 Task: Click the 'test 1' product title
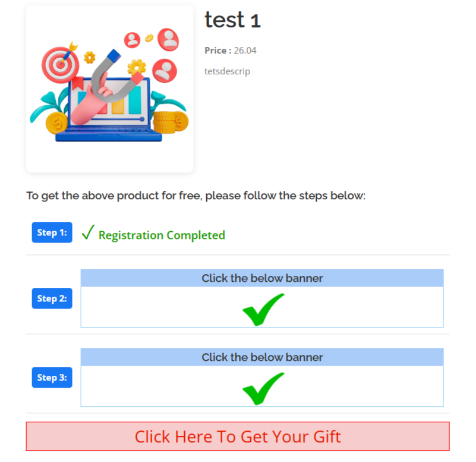click(232, 21)
